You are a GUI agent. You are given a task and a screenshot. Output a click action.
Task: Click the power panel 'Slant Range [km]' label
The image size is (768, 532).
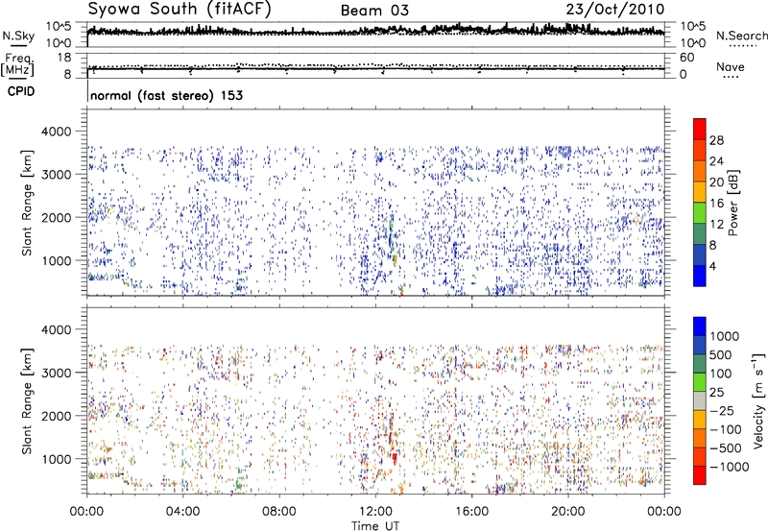click(27, 203)
